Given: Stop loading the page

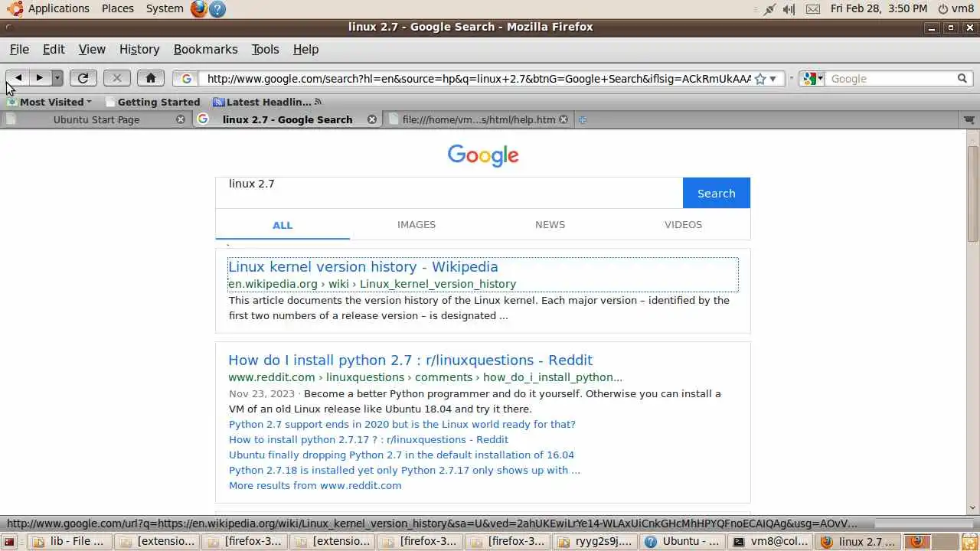Looking at the screenshot, I should 116,78.
